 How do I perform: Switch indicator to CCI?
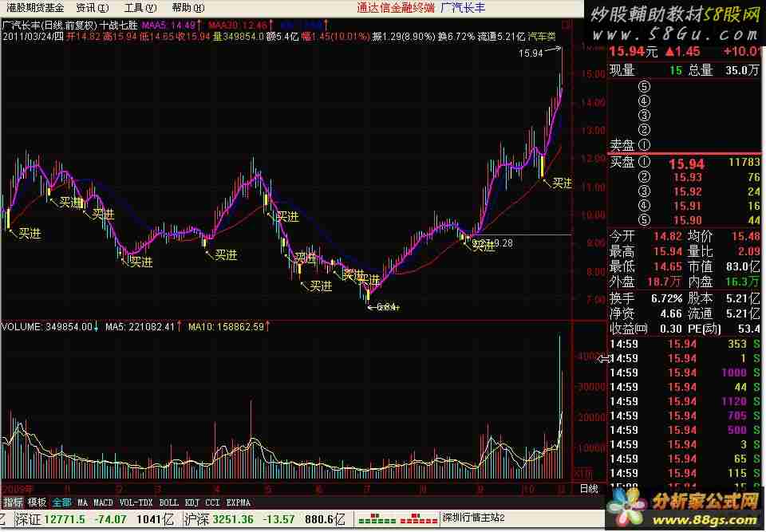coord(212,502)
